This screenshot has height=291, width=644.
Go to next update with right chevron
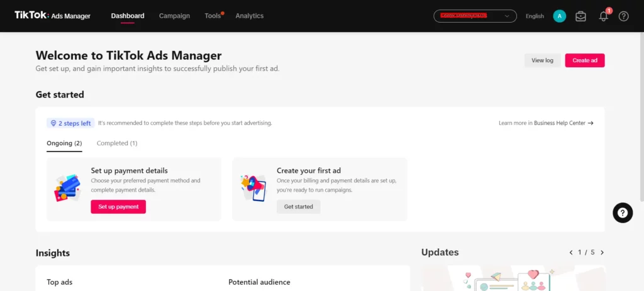point(602,253)
